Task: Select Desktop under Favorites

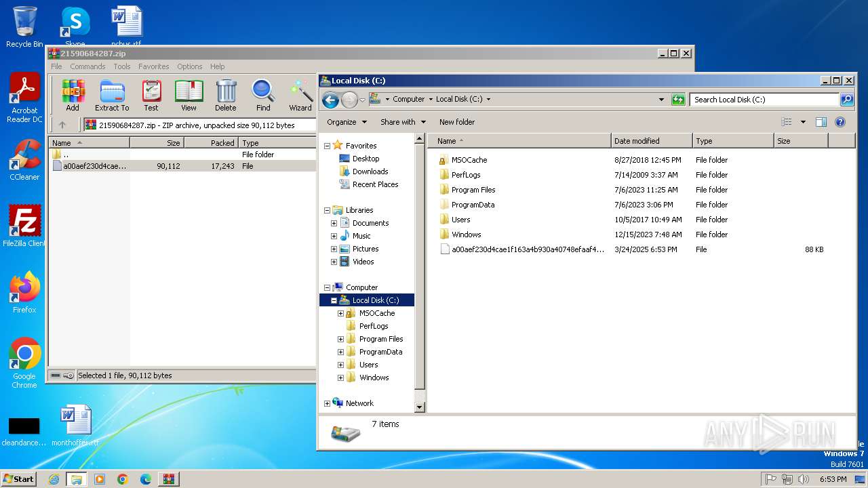Action: pos(366,159)
